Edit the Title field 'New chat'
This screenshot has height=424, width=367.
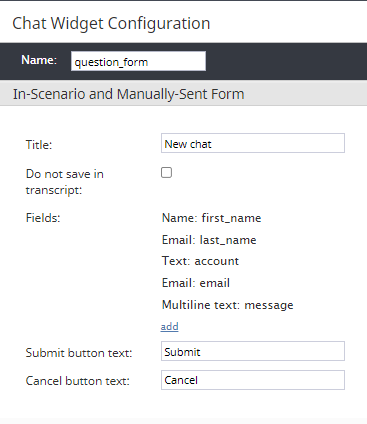tap(253, 143)
